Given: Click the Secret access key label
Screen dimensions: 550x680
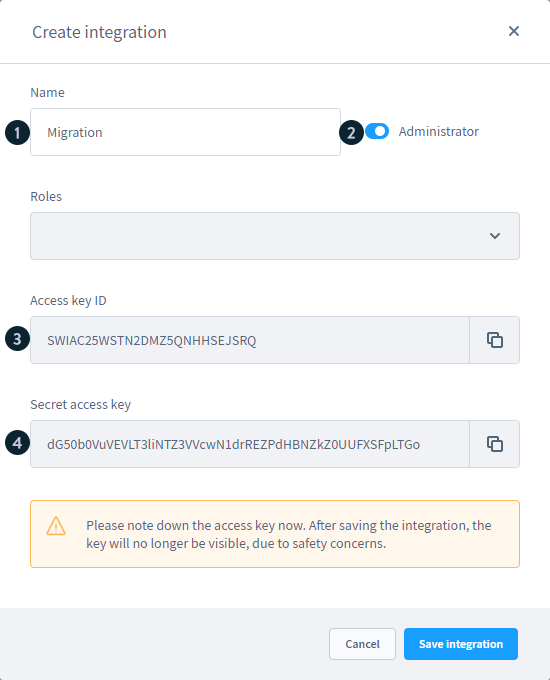Looking at the screenshot, I should pos(80,405).
